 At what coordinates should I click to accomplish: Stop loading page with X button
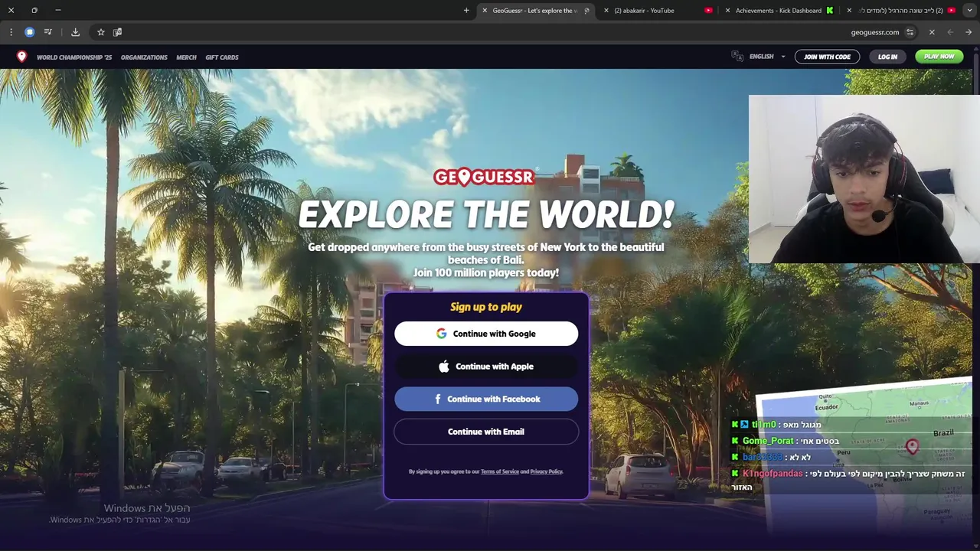tap(932, 32)
